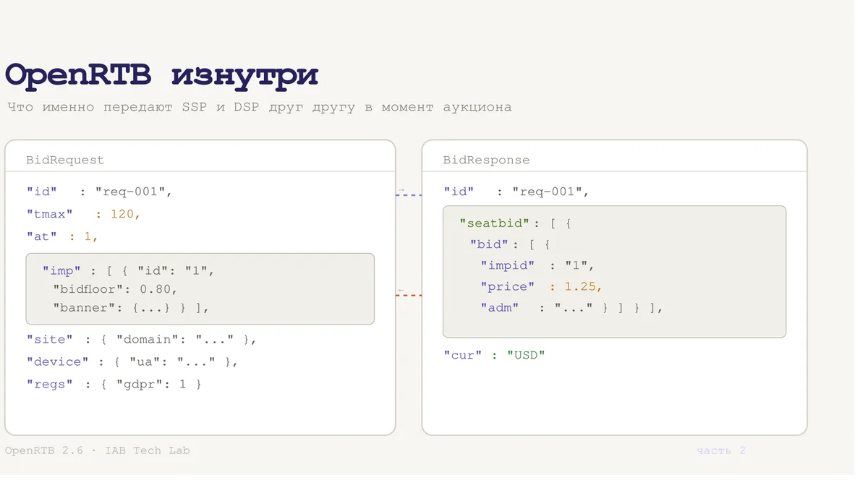The image size is (868, 488).
Task: Select the "bidfloor": 0.80 line
Action: 115,289
